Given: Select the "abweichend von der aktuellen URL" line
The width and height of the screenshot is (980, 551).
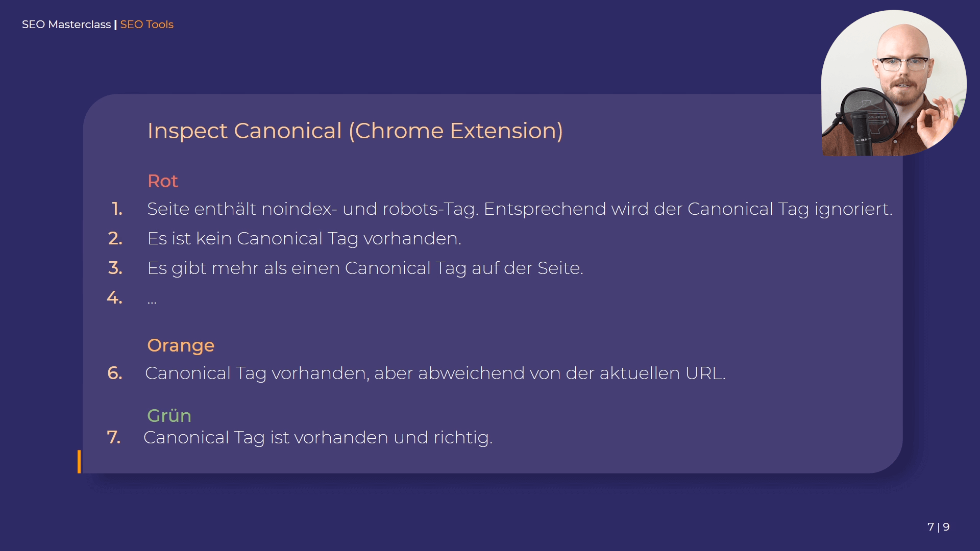Looking at the screenshot, I should (435, 373).
